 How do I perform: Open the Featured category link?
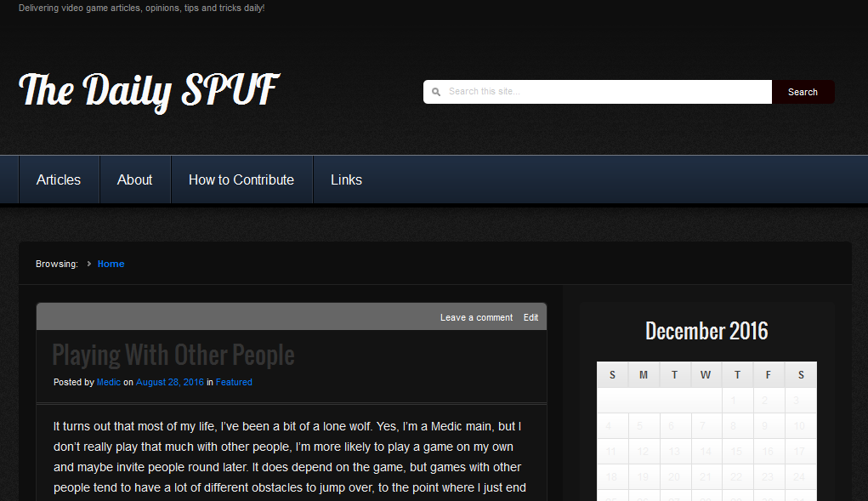click(x=234, y=382)
